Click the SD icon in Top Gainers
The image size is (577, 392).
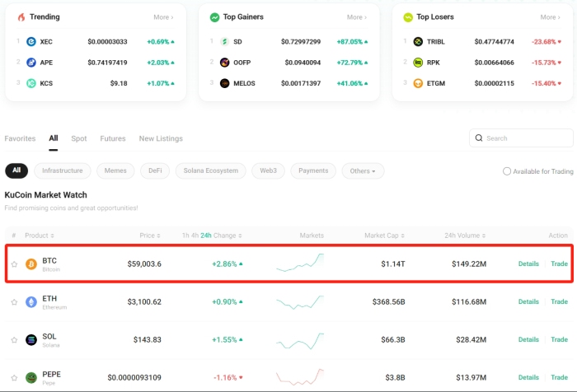tap(225, 41)
